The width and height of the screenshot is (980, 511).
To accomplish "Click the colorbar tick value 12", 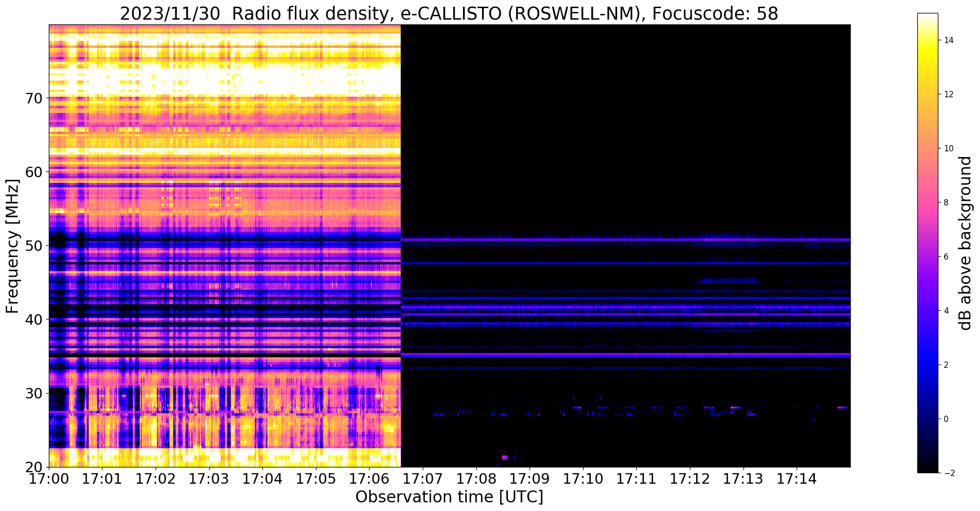I will pyautogui.click(x=948, y=94).
